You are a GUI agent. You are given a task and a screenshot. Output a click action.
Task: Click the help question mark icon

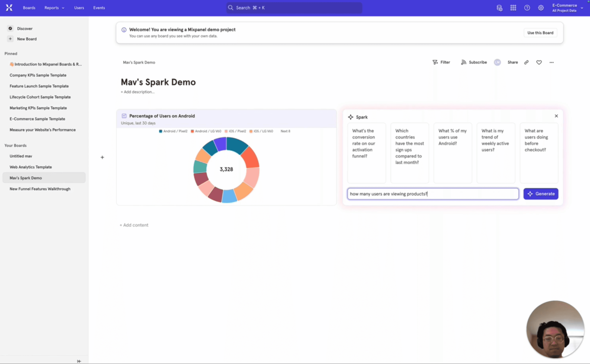pos(527,8)
